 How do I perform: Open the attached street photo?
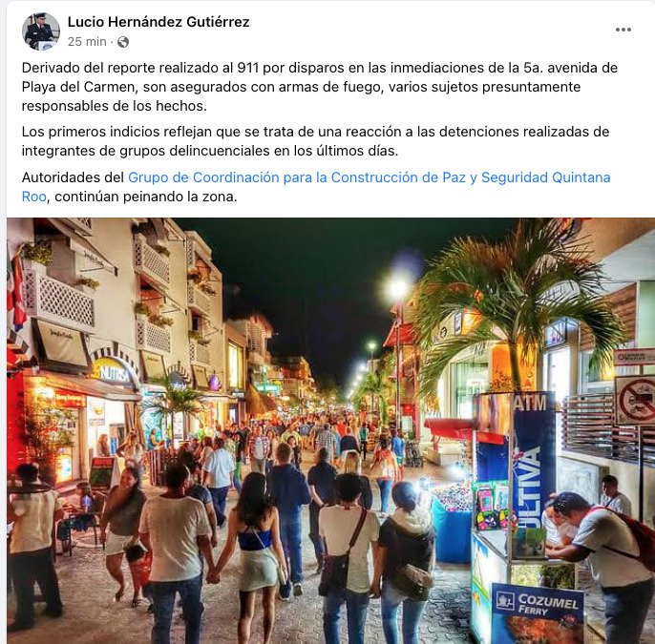click(330, 430)
